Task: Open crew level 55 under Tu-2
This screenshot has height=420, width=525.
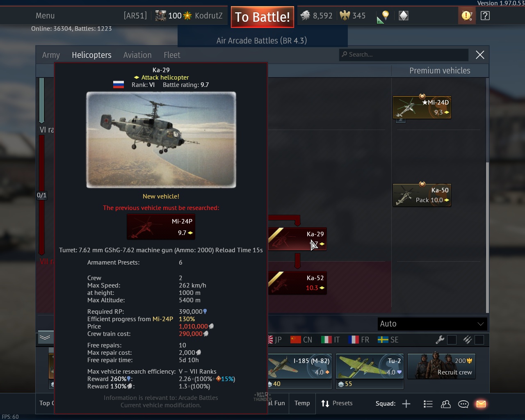Action: tap(345, 384)
